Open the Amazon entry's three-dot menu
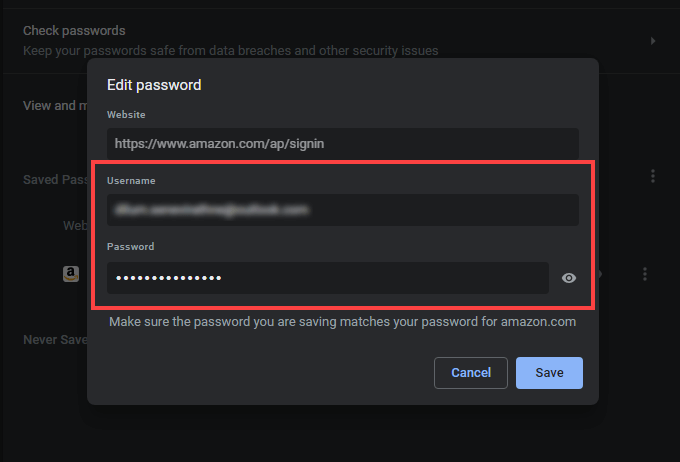This screenshot has width=680, height=462. (x=646, y=274)
